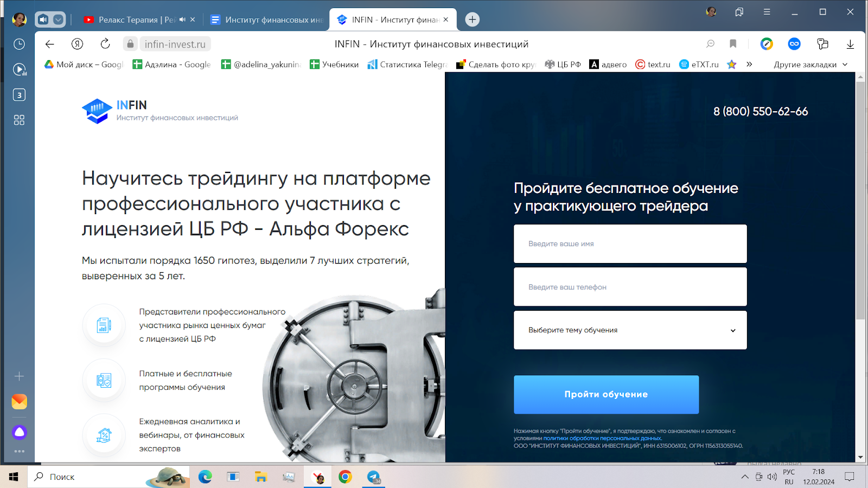
Task: Open Учебники bookmark
Action: point(334,65)
